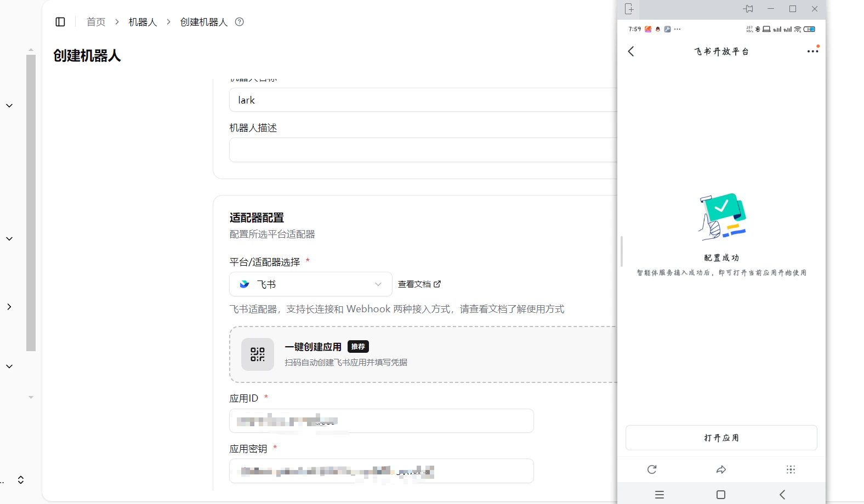
Task: Go to 机器人 breadcrumb
Action: 143,22
